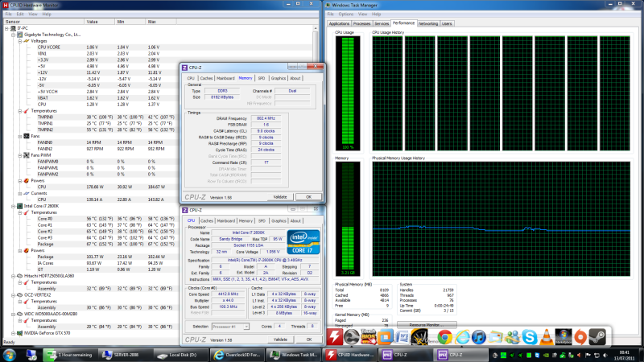
Task: Collapse the Currents group
Action: point(19,193)
